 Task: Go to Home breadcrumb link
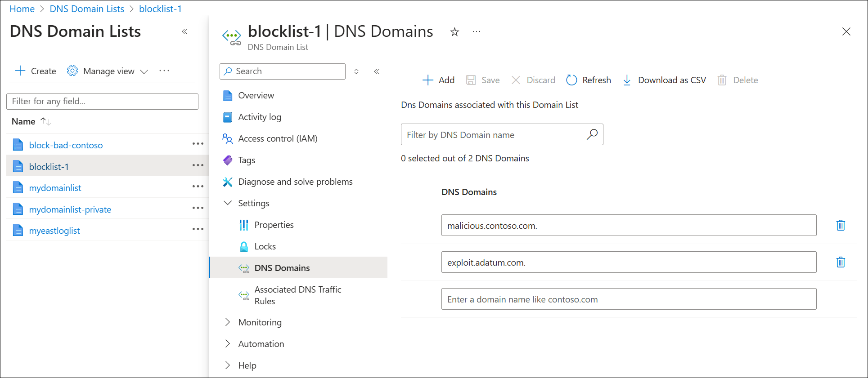pos(22,9)
